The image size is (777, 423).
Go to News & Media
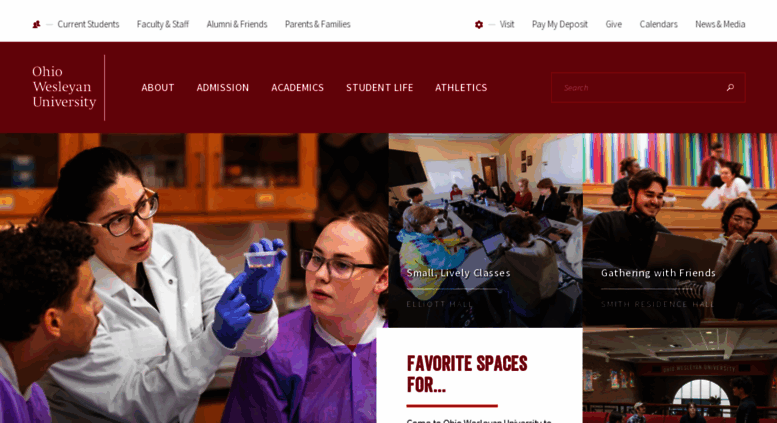tap(720, 24)
